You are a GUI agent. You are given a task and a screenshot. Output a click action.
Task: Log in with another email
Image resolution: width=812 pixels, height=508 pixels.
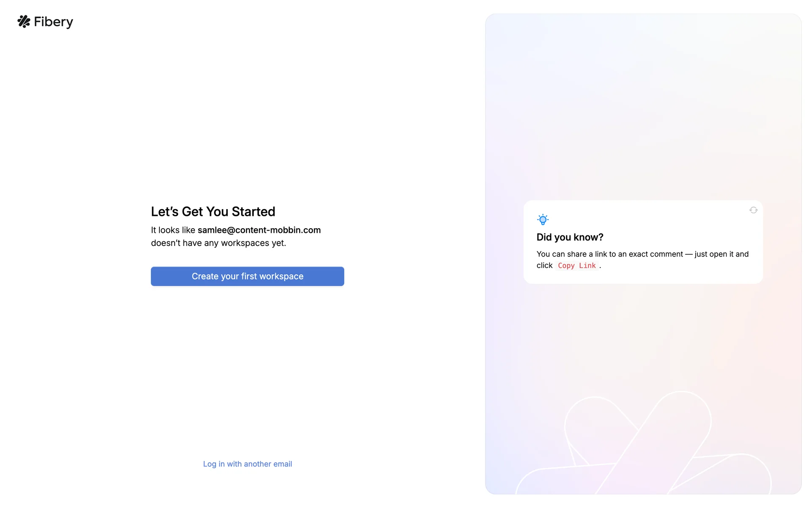(247, 464)
